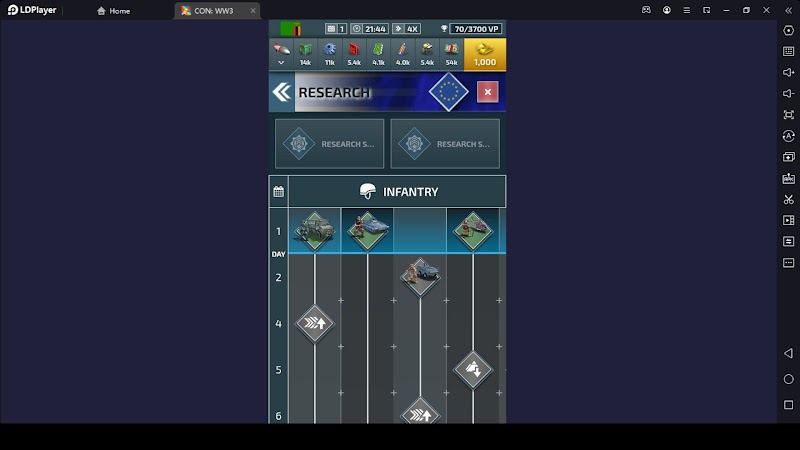Select the green electronics board resource 4.1k

click(x=378, y=54)
